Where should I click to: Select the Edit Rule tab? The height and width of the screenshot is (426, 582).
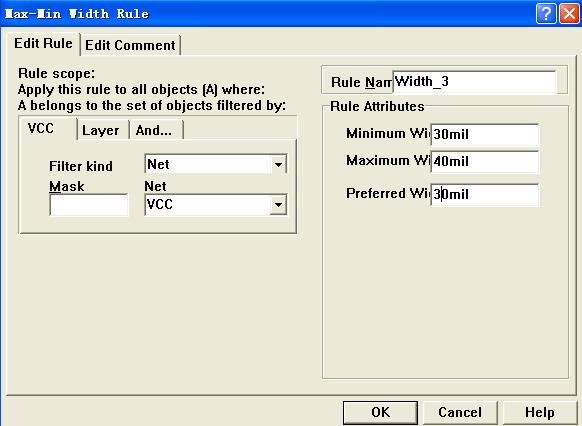[x=43, y=44]
